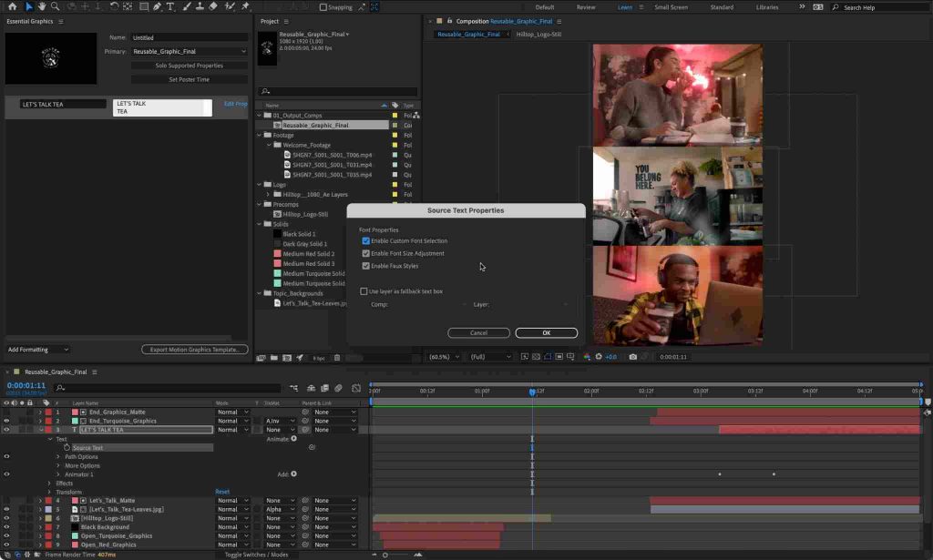
Task: Open the graph editor icon in timeline
Action: click(x=356, y=388)
